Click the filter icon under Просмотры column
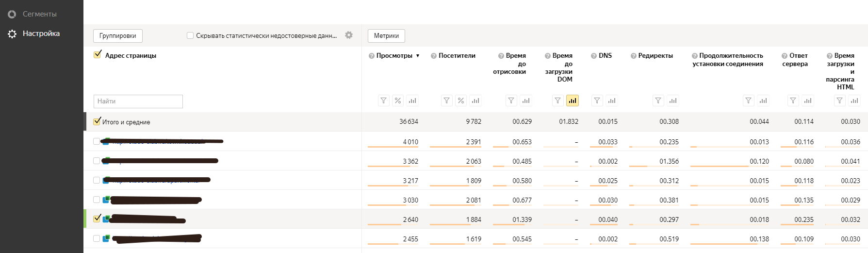The width and height of the screenshot is (868, 253). (x=384, y=101)
